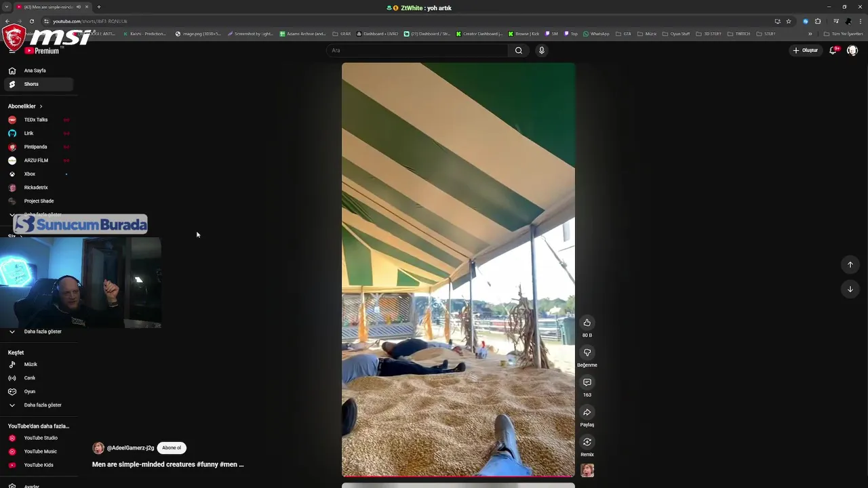This screenshot has width=868, height=488.
Task: Click AdeelGamerz channel avatar
Action: click(98, 448)
